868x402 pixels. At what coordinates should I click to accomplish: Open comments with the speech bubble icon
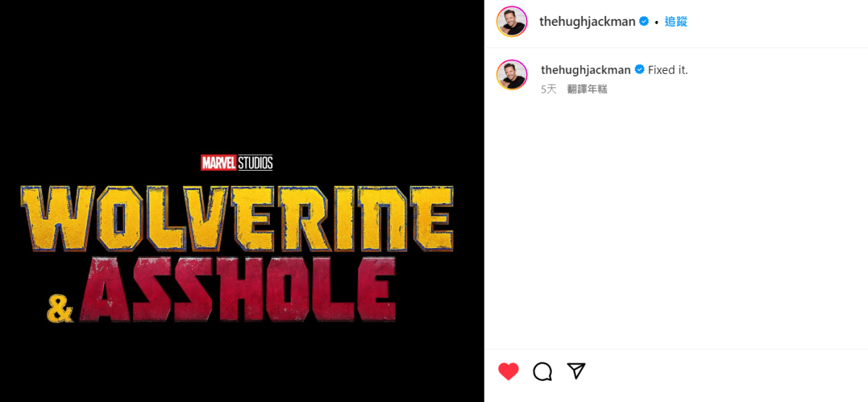[542, 372]
